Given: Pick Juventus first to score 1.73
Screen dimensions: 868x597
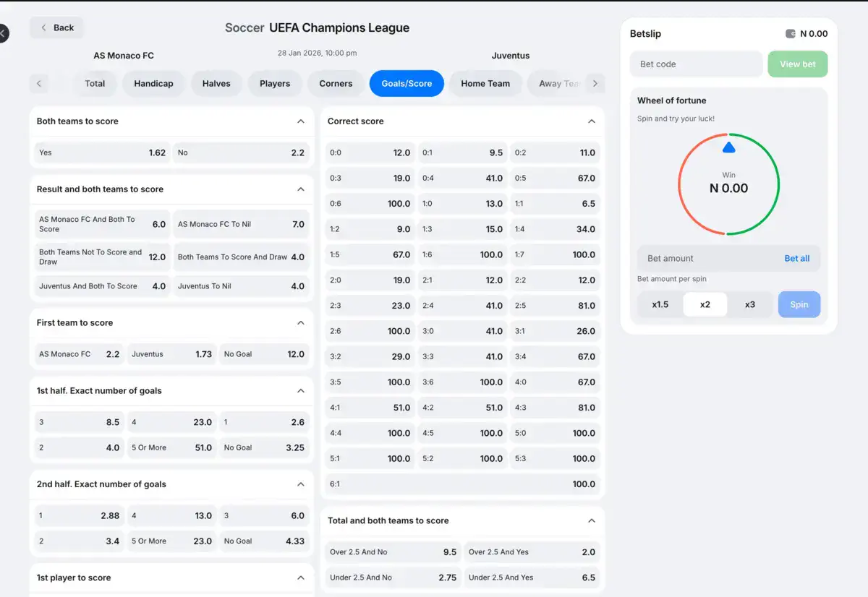Looking at the screenshot, I should pos(171,354).
